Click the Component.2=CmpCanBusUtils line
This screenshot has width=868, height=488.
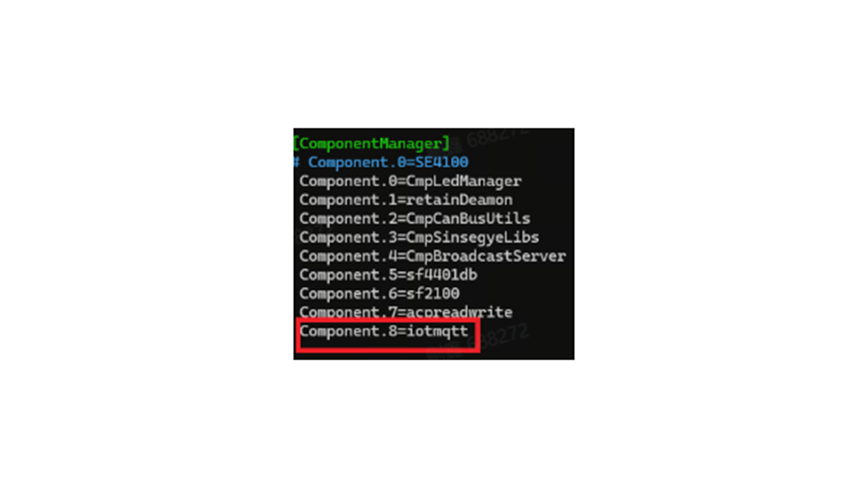coord(415,219)
